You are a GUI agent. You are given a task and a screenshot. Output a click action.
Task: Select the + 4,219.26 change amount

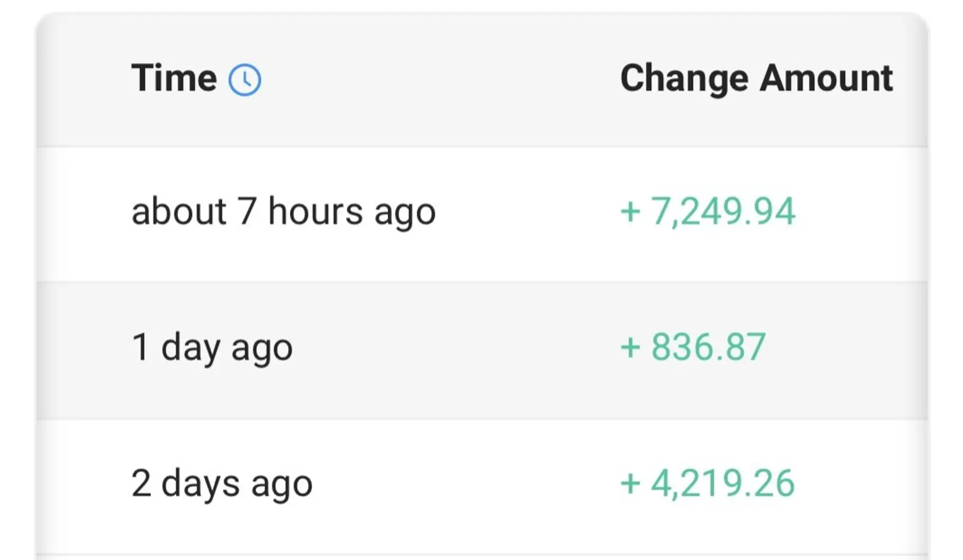(707, 483)
